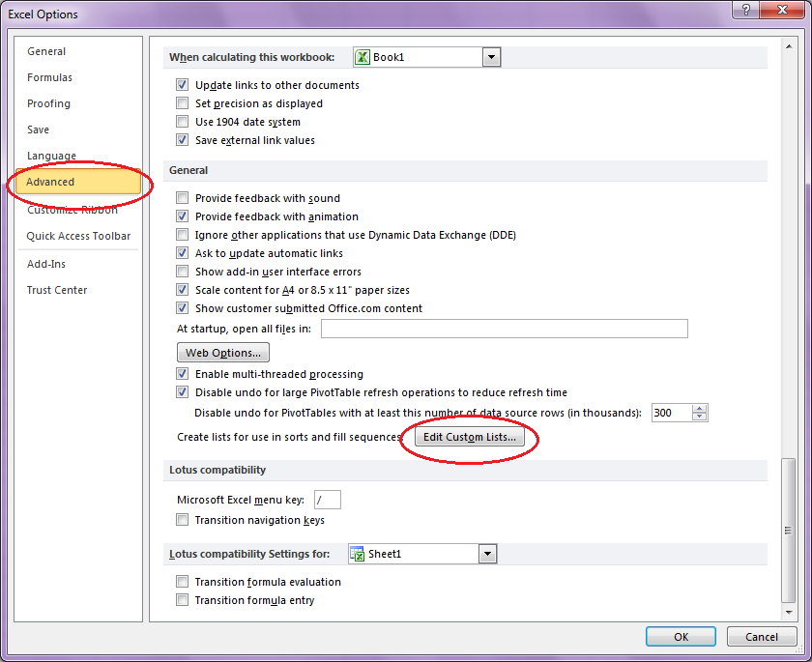
Task: Disable "Update links to other documents"
Action: pos(182,85)
